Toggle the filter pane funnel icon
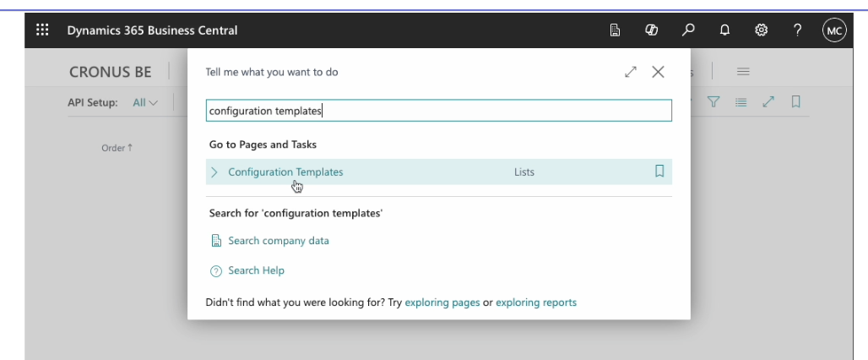 (713, 102)
